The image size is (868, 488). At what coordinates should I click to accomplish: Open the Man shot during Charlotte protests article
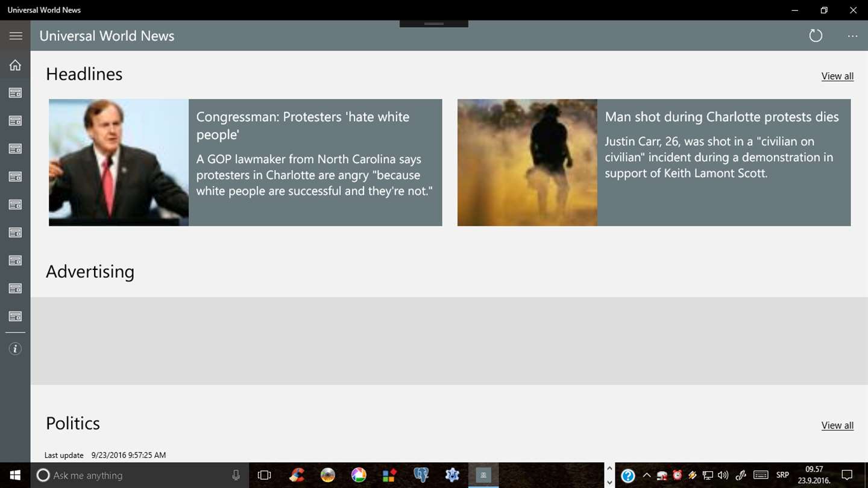[654, 163]
